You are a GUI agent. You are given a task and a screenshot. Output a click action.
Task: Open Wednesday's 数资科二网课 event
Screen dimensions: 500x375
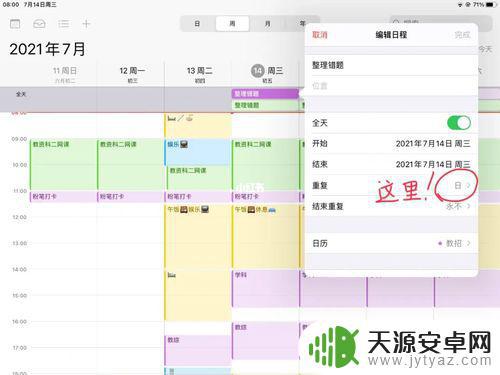265,164
